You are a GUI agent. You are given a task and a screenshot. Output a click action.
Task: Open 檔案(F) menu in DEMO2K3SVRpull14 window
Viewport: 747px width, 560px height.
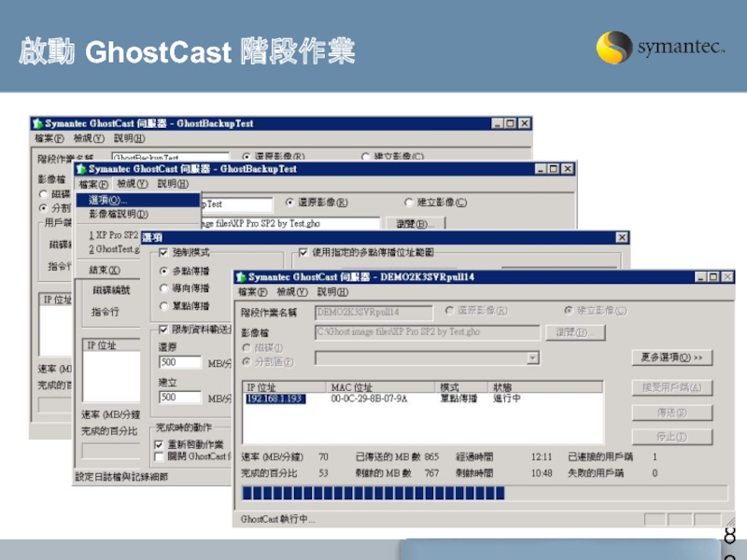(252, 292)
